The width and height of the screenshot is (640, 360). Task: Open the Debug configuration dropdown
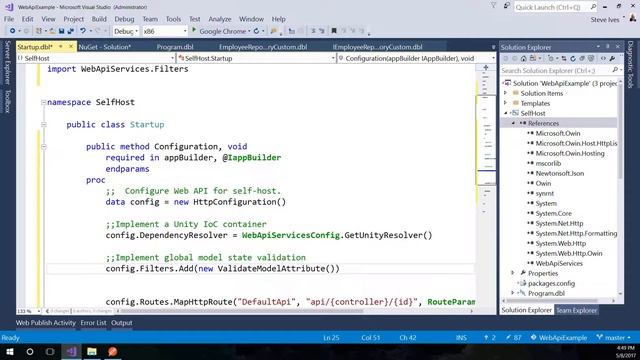click(x=125, y=31)
